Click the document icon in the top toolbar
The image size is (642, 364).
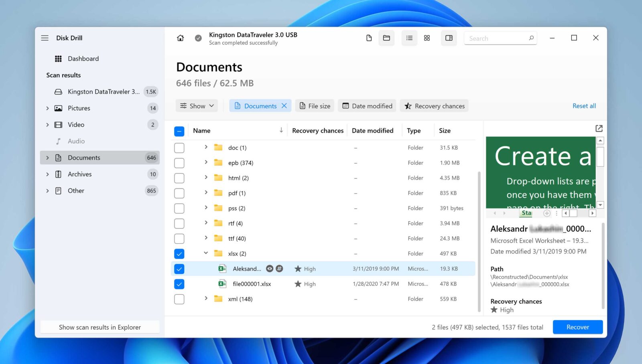(x=369, y=38)
